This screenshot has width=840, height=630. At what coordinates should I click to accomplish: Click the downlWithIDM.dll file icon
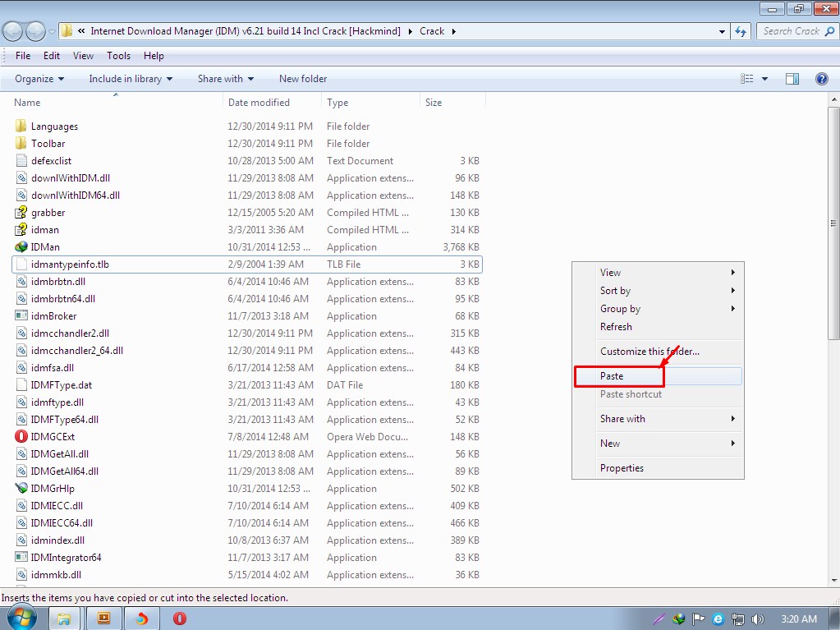tap(21, 178)
